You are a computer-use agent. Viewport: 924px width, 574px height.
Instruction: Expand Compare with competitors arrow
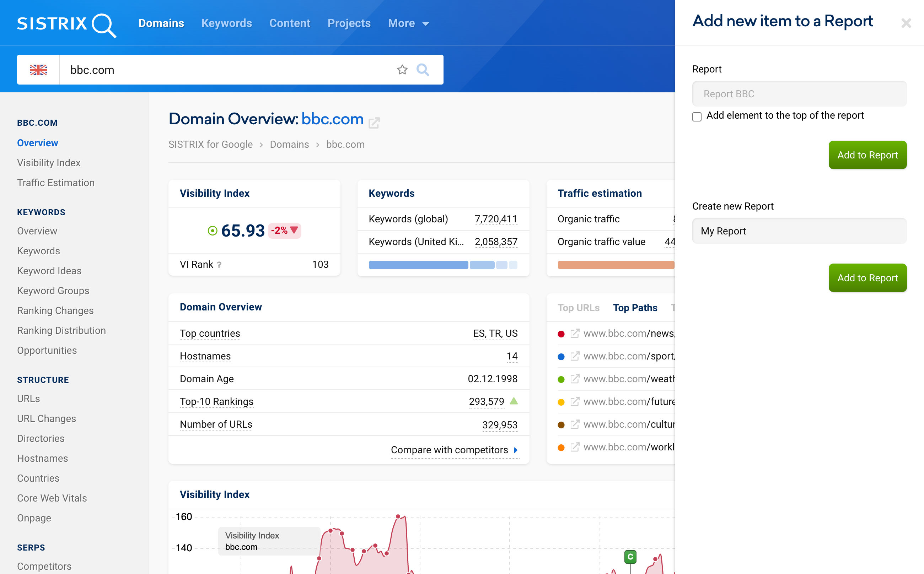point(515,450)
